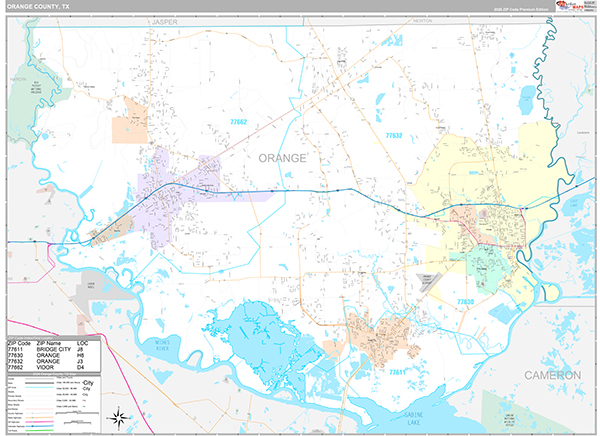This screenshot has height=436, width=600.
Task: Click the mint-green city area south of Orange
Action: point(486,268)
